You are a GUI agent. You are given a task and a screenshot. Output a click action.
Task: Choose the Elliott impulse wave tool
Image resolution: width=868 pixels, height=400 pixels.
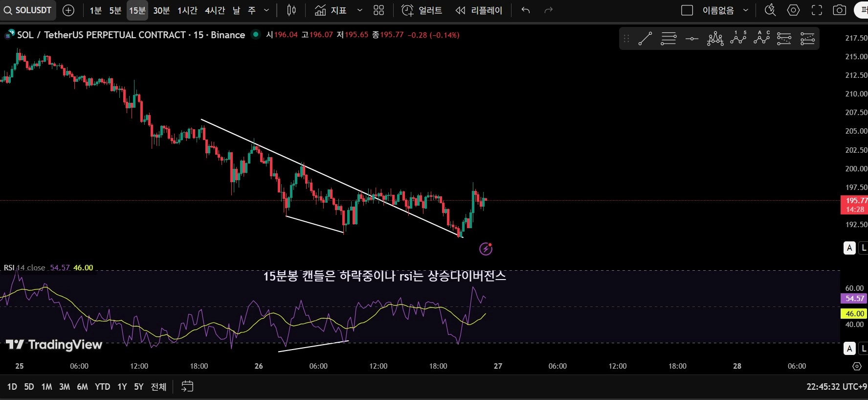(x=738, y=38)
